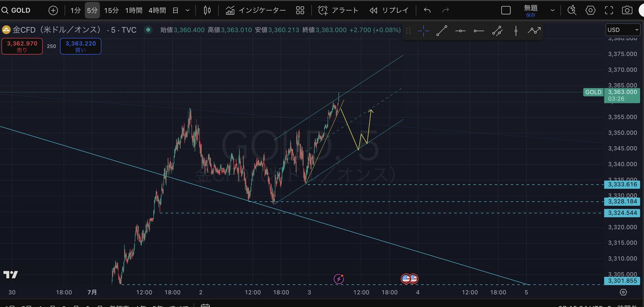Select the extended diagonal line tool
This screenshot has height=307, width=644.
497,31
